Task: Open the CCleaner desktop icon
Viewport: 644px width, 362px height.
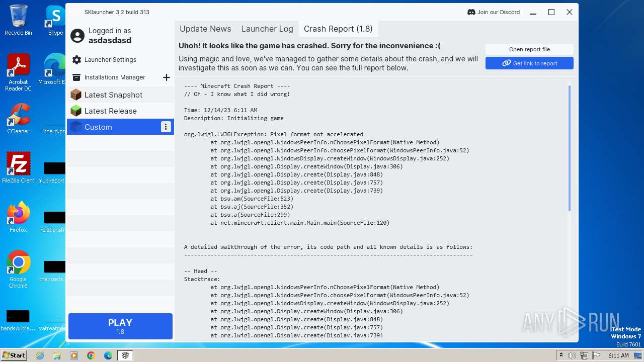Action: [x=18, y=119]
